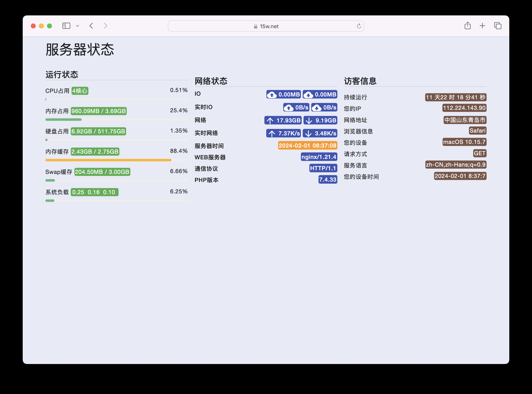Image resolution: width=532 pixels, height=394 pixels.
Task: Open the tab overview grid button
Action: [x=498, y=26]
